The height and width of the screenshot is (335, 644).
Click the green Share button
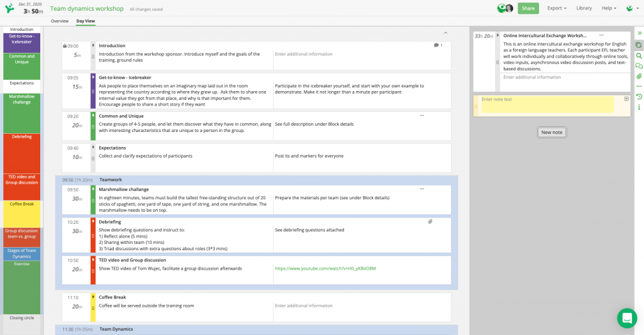(x=528, y=8)
